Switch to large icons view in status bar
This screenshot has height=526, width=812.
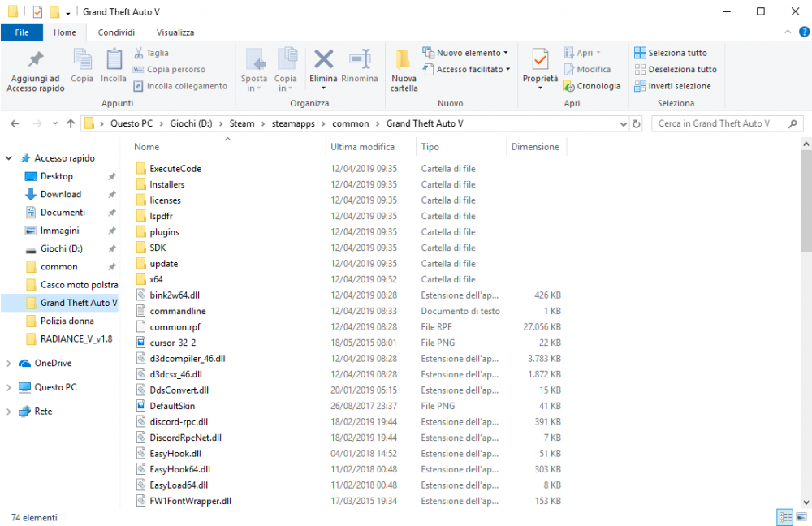(801, 517)
